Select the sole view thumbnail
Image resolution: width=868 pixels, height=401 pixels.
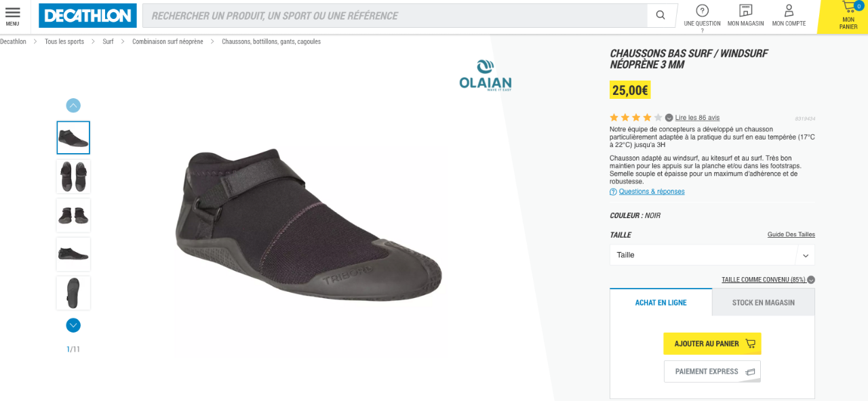point(73,293)
